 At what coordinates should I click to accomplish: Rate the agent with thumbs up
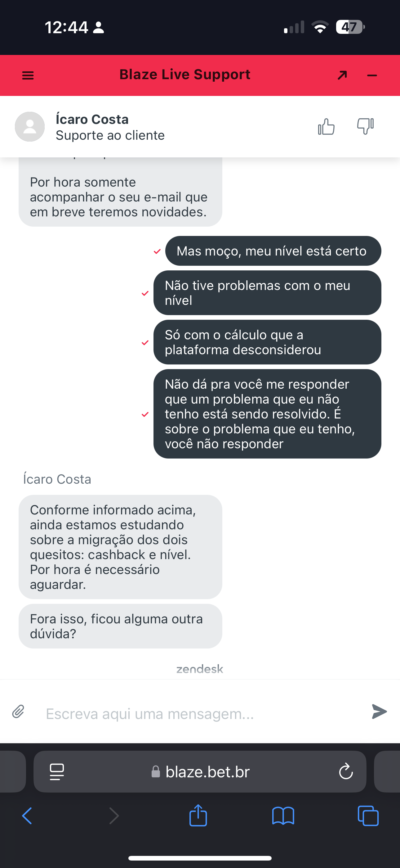pyautogui.click(x=326, y=127)
